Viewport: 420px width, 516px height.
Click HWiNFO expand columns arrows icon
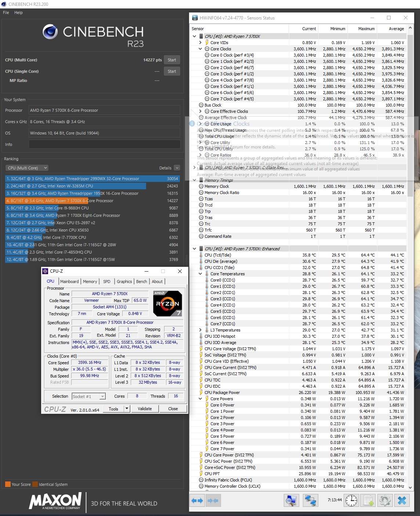click(197, 501)
